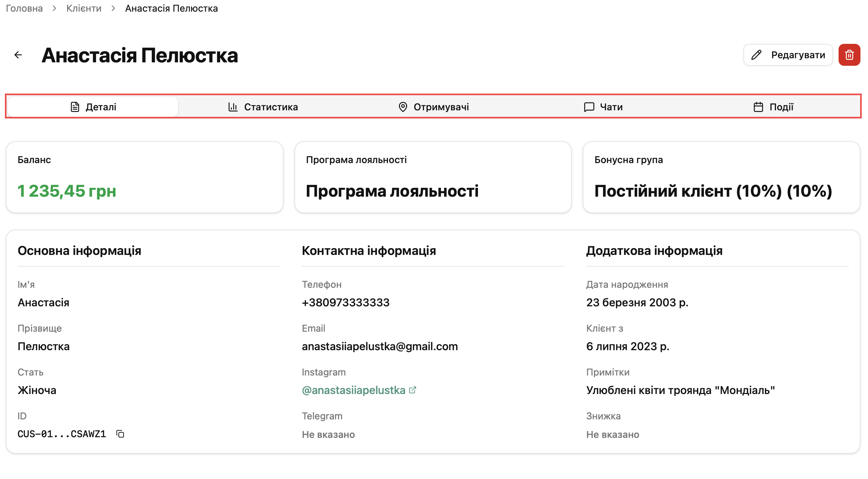This screenshot has height=479, width=868.
Task: Click the page title Анастасія Пелюстка
Action: [x=140, y=55]
